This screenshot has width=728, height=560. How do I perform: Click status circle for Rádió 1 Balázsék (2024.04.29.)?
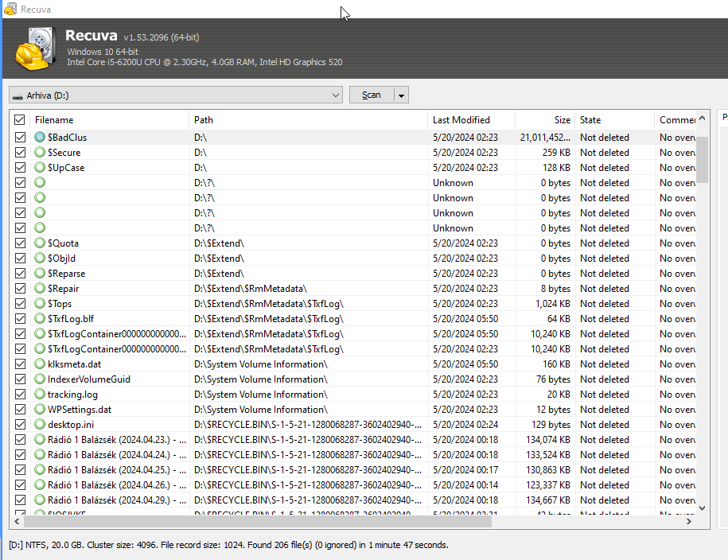[x=40, y=500]
